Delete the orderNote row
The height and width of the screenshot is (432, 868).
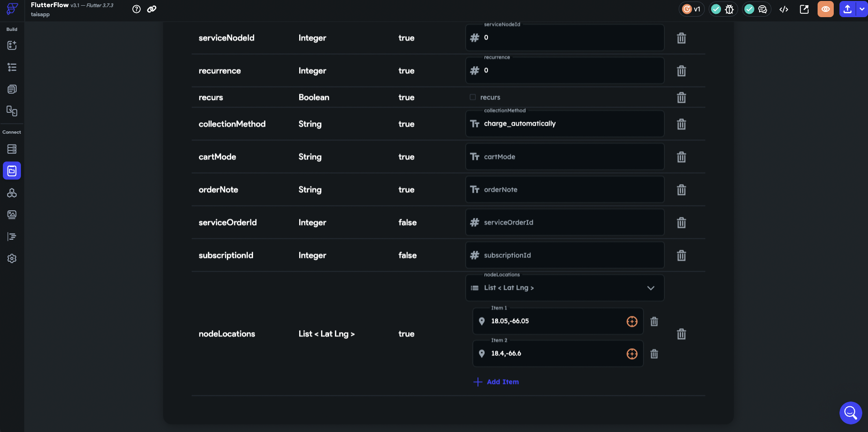coord(682,190)
